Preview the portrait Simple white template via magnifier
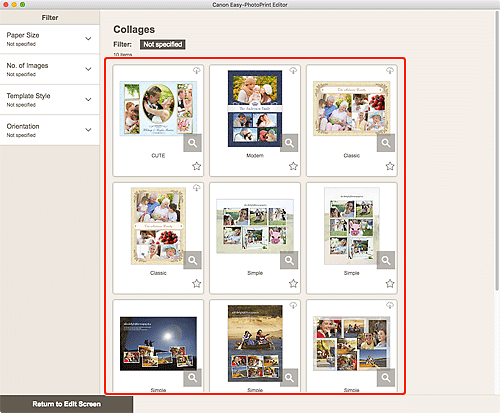The image size is (500, 413). pyautogui.click(x=386, y=260)
